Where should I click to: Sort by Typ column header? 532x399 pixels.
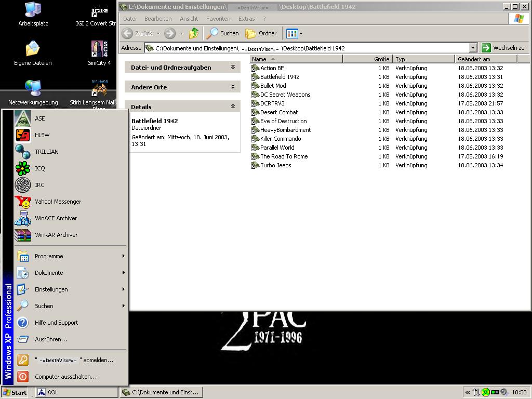(424, 59)
